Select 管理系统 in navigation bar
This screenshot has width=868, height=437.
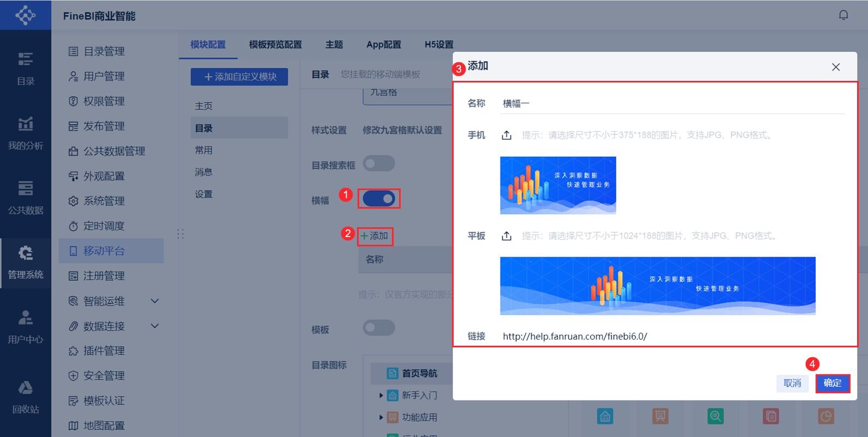[26, 262]
